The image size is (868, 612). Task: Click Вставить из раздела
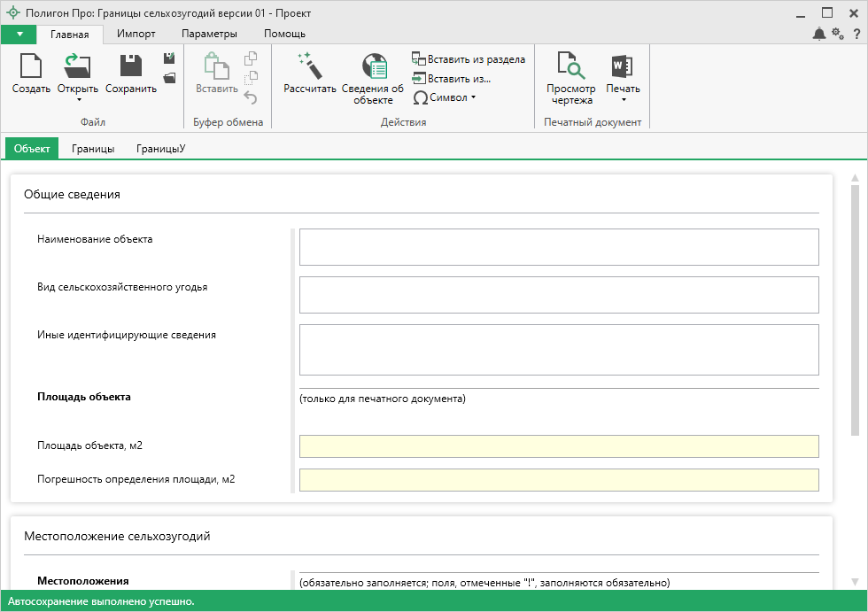point(469,59)
